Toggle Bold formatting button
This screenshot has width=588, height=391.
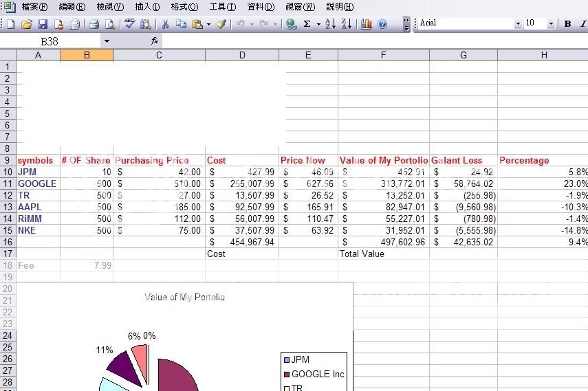tap(567, 23)
